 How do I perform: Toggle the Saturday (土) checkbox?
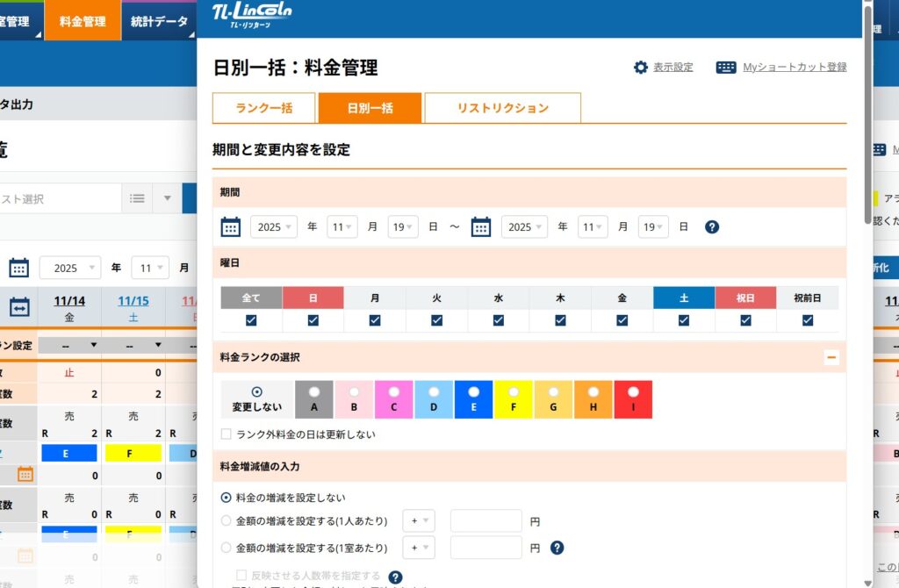point(684,320)
